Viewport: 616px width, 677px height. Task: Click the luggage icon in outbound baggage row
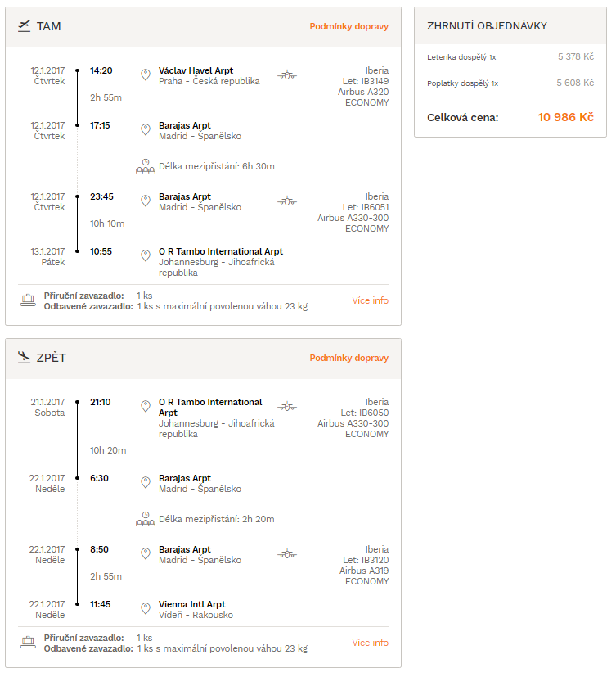pos(28,300)
